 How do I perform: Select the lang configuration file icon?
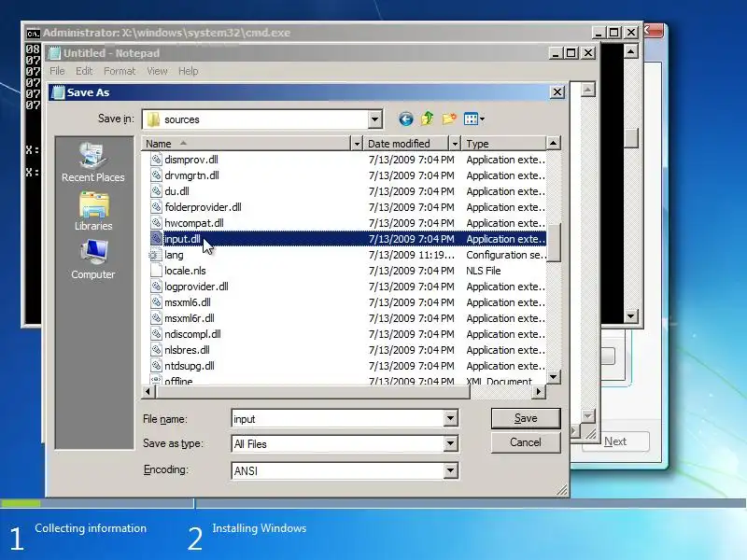[x=154, y=255]
